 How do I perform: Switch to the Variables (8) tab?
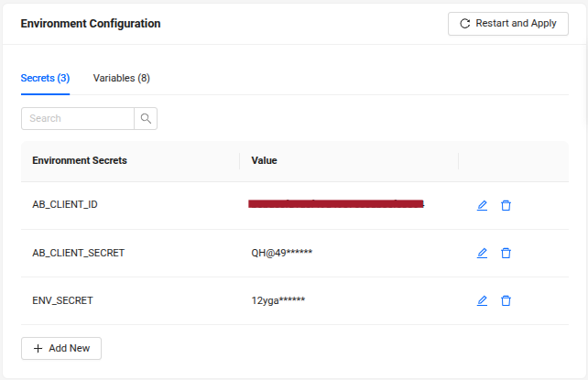122,79
